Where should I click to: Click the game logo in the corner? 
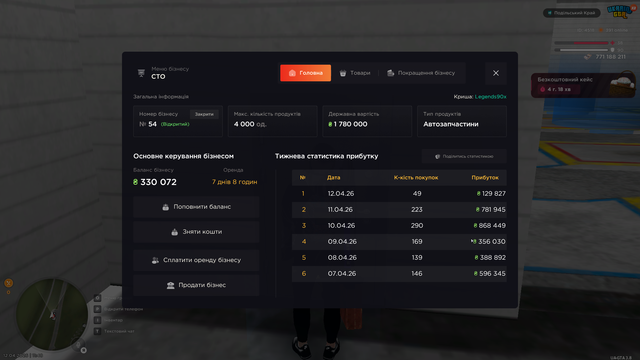click(620, 11)
